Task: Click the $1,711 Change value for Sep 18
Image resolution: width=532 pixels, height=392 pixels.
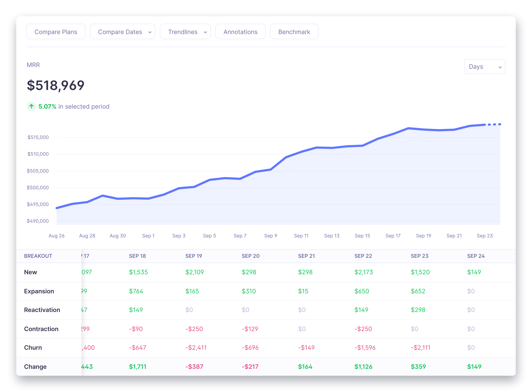Action: pyautogui.click(x=137, y=366)
